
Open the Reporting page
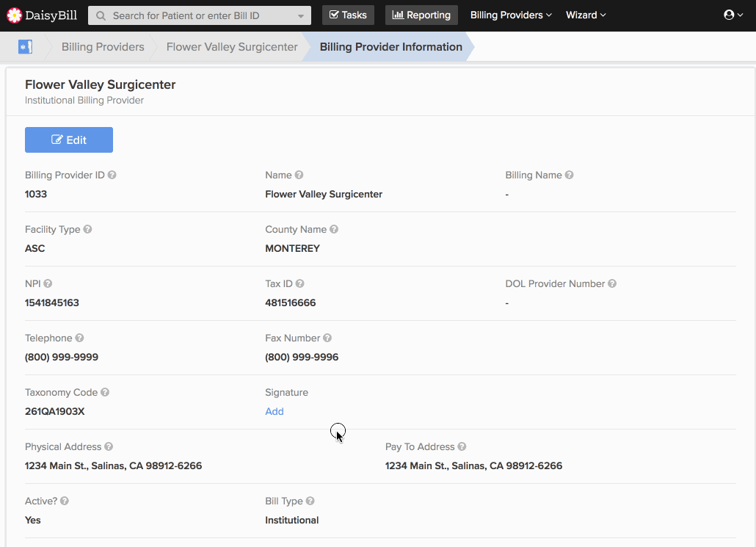coord(421,15)
